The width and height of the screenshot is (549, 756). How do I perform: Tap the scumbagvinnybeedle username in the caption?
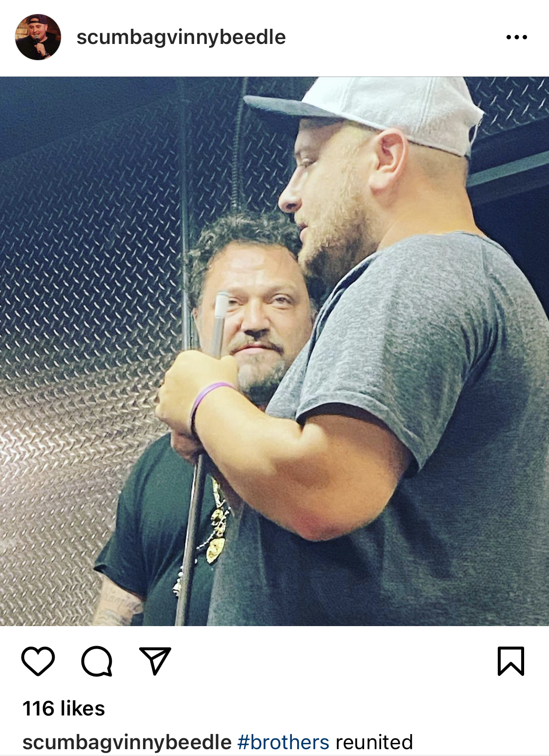click(127, 742)
